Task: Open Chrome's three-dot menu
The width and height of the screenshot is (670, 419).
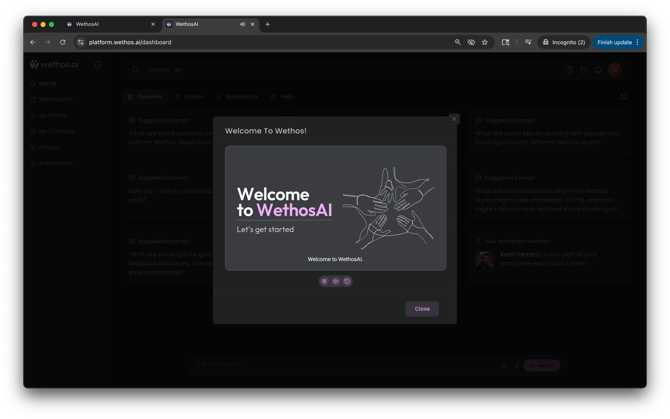Action: click(x=638, y=42)
